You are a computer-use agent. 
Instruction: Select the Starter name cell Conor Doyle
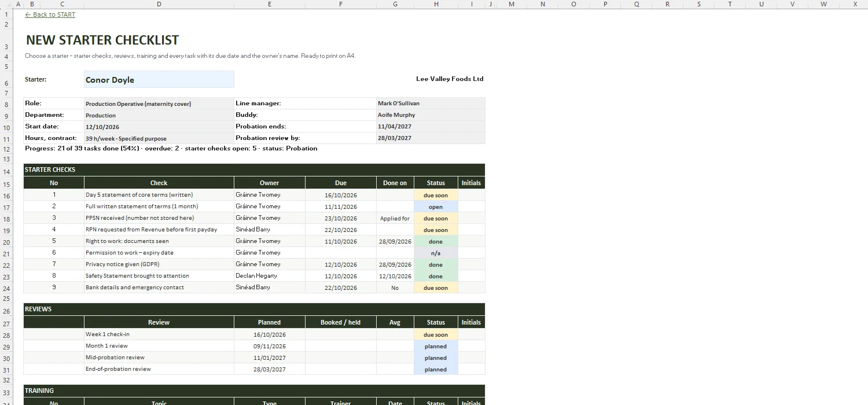point(159,79)
